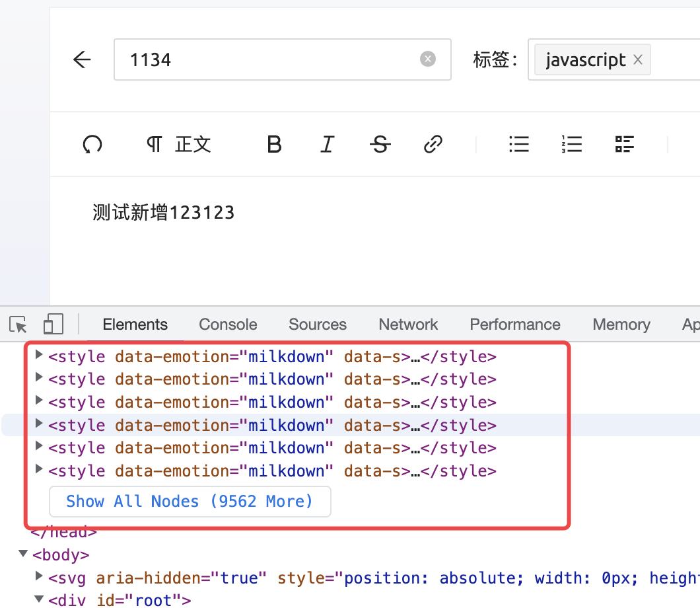The height and width of the screenshot is (608, 700).
Task: Go back using the left arrow icon
Action: pos(82,59)
